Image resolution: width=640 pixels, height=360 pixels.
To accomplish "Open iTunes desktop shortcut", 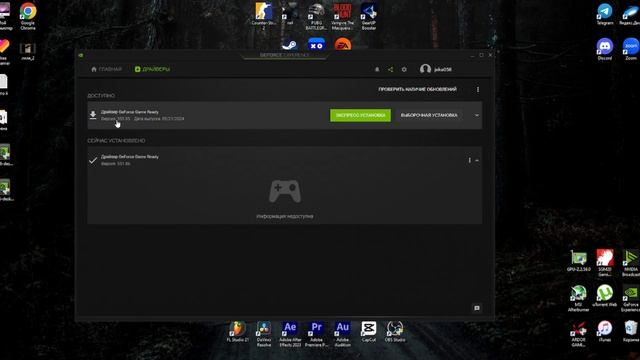I will [604, 331].
